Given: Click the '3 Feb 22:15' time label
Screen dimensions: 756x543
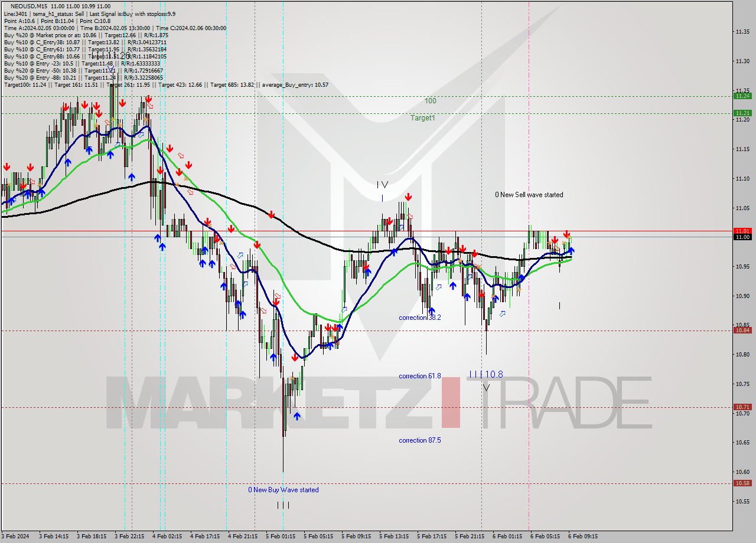Looking at the screenshot, I should click(129, 537).
